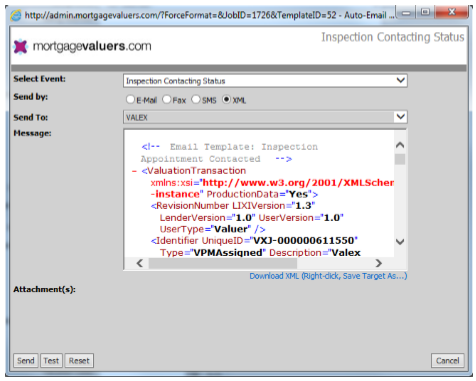Viewport: 476px width, 381px height.
Task: Minimize the Auto-Email window
Action: (406, 13)
